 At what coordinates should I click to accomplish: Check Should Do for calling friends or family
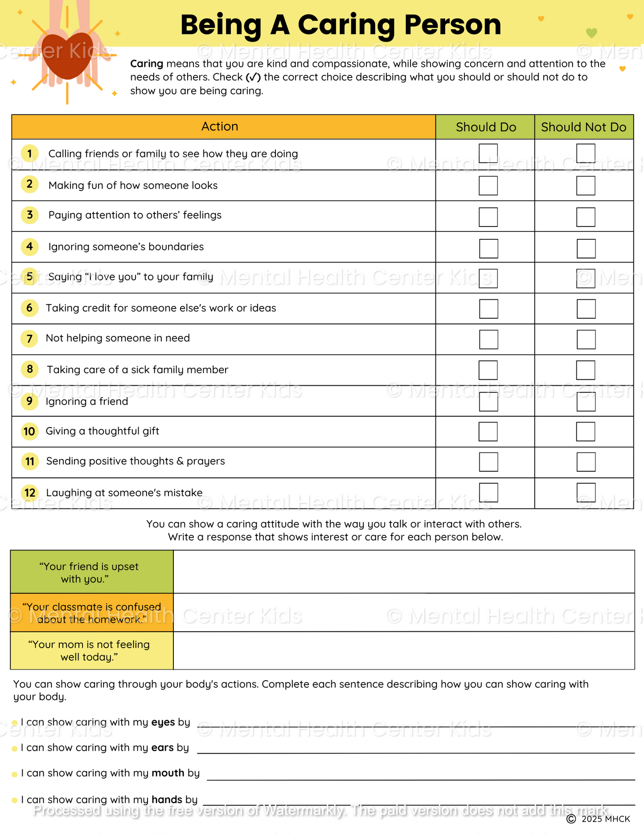(488, 153)
